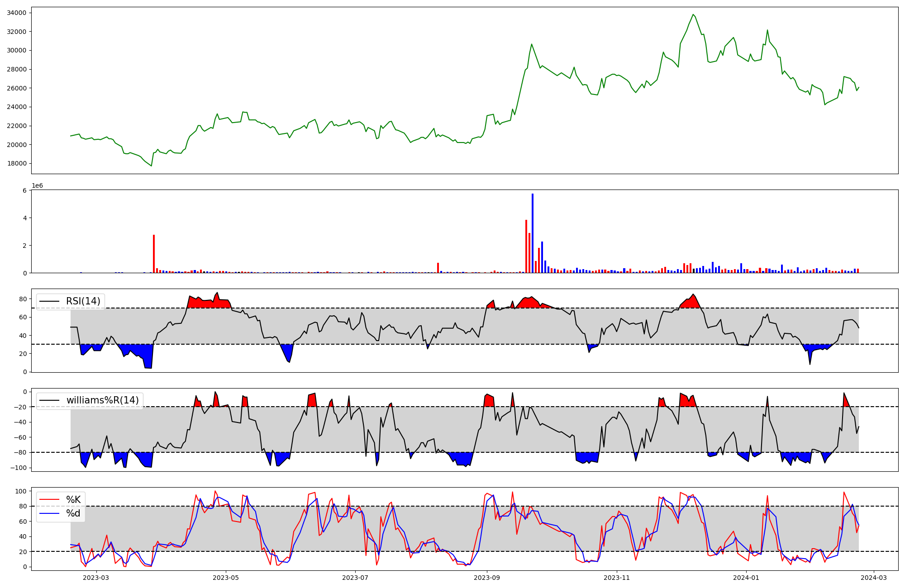The height and width of the screenshot is (588, 905).
Task: Click the 2024-03 x-axis date label
Action: [873, 578]
